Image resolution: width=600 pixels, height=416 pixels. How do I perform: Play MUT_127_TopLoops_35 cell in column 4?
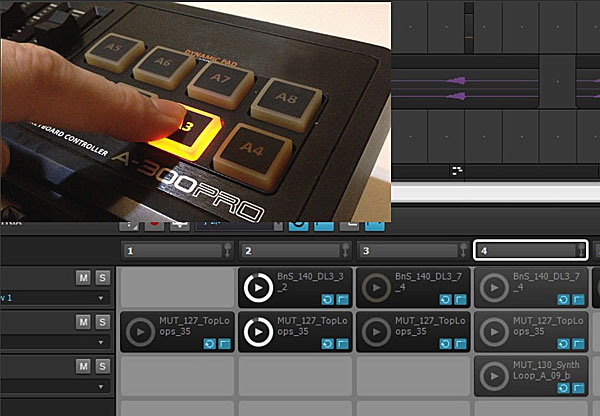click(494, 332)
